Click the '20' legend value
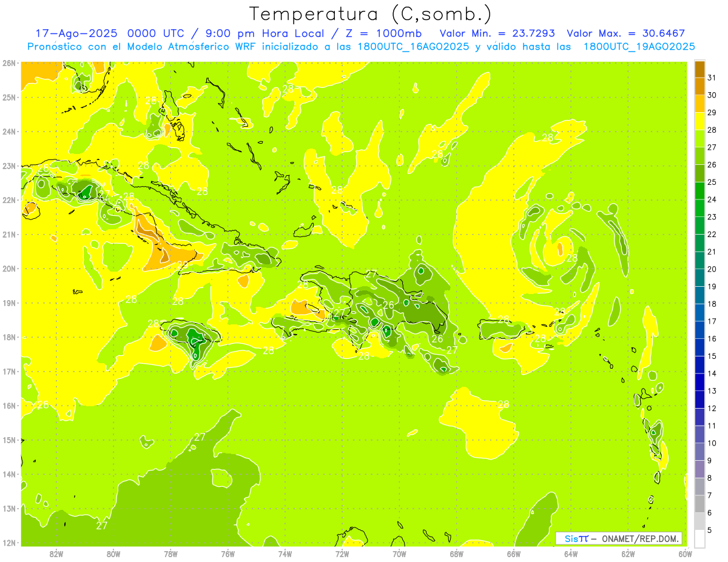 coord(712,269)
